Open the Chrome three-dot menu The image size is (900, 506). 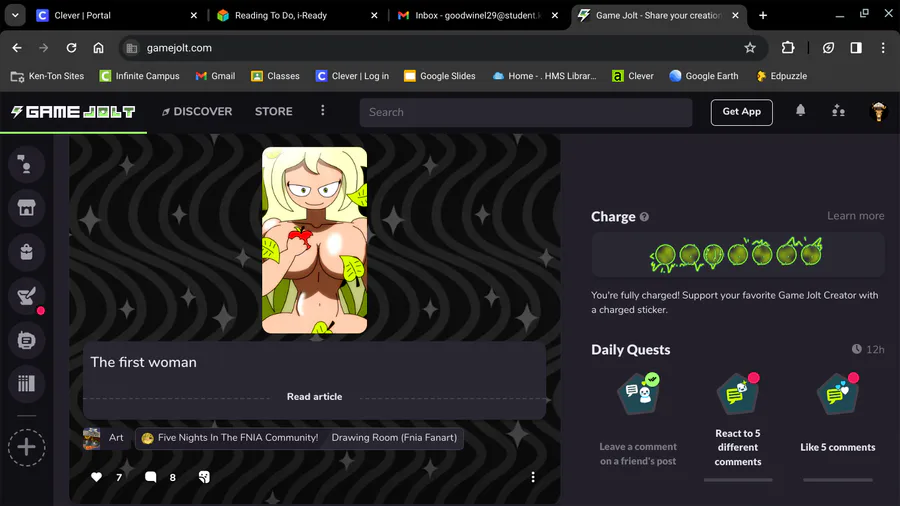pyautogui.click(x=883, y=48)
